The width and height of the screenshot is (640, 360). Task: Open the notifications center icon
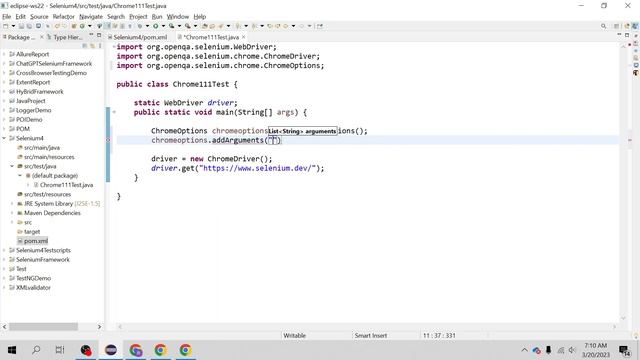tap(624, 350)
